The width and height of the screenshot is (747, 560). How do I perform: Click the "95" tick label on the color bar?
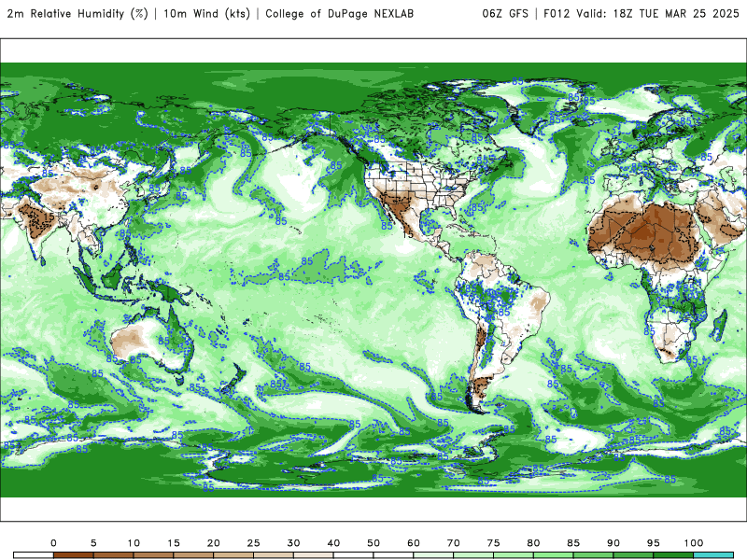tap(654, 543)
